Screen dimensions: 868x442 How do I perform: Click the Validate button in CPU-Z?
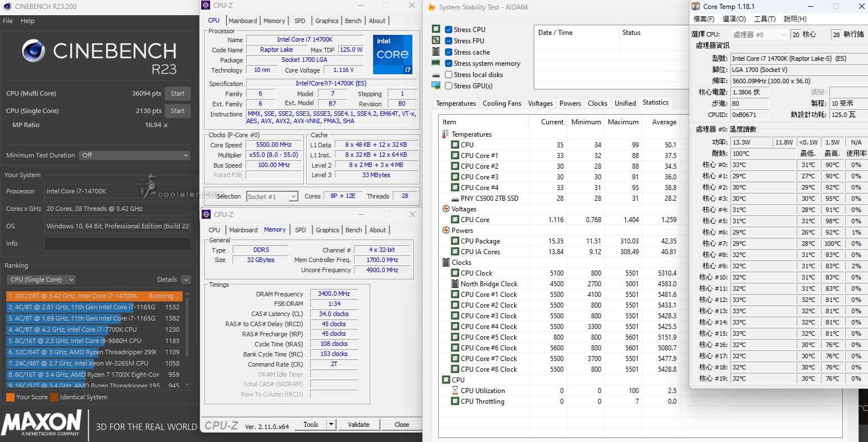click(x=358, y=425)
